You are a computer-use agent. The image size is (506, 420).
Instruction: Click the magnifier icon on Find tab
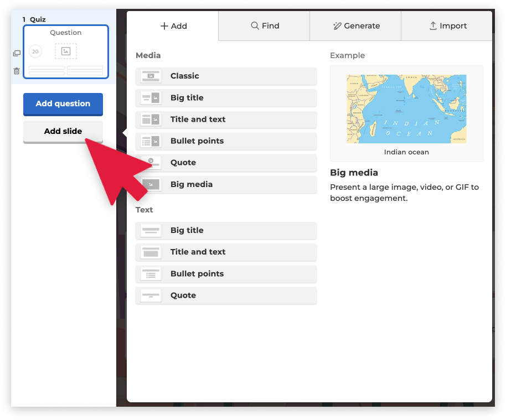[x=255, y=25]
